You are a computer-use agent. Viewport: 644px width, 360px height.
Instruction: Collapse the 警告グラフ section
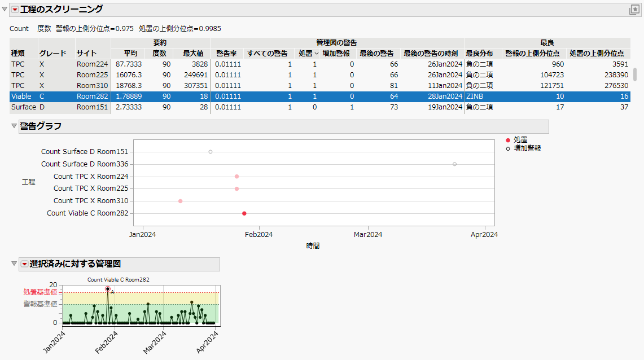pyautogui.click(x=14, y=126)
